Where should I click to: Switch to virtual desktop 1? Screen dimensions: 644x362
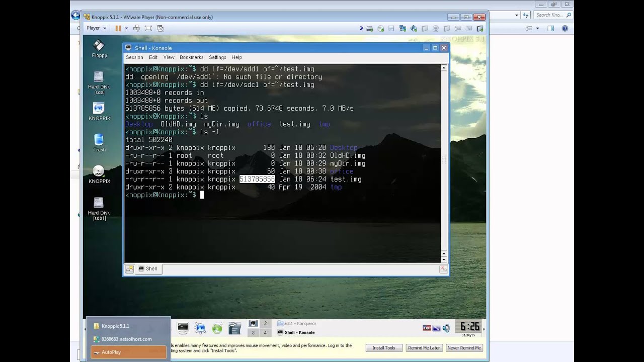[x=253, y=323]
